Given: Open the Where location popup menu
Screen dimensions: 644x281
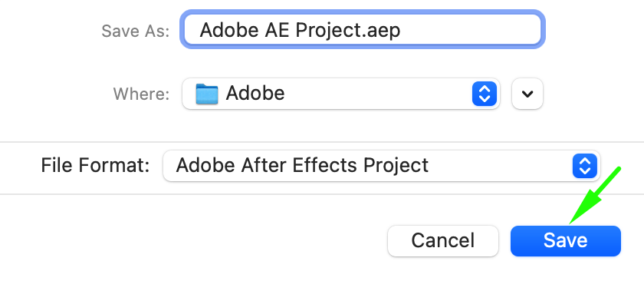Looking at the screenshot, I should pyautogui.click(x=341, y=94).
